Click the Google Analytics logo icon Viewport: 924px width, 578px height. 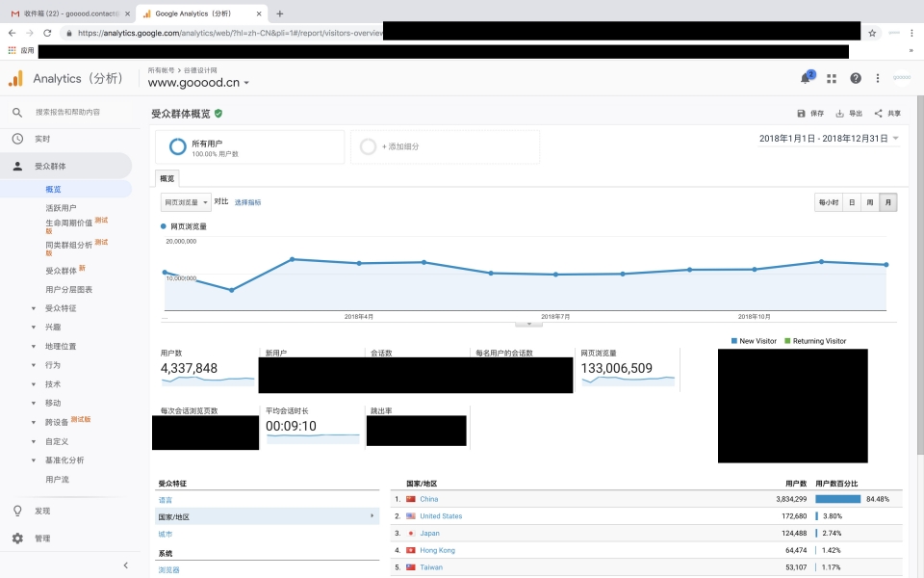[16, 78]
